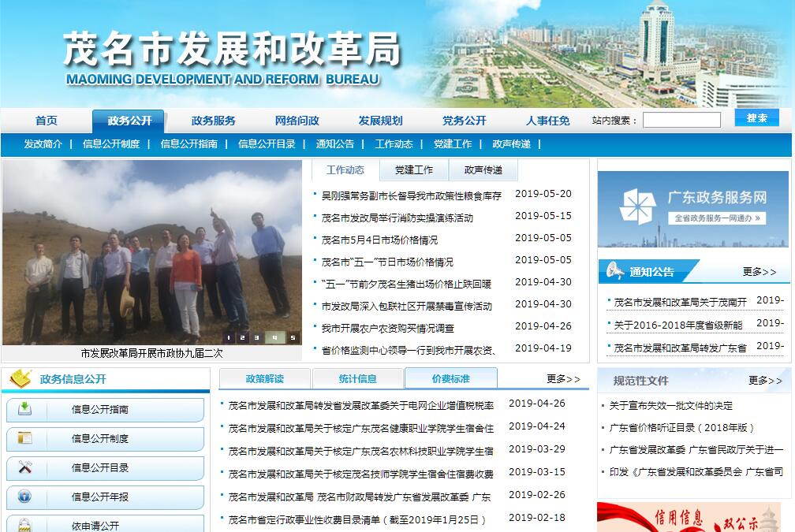Open 更多>> beside the 价费标准 tab
This screenshot has height=532, width=795.
(x=563, y=379)
